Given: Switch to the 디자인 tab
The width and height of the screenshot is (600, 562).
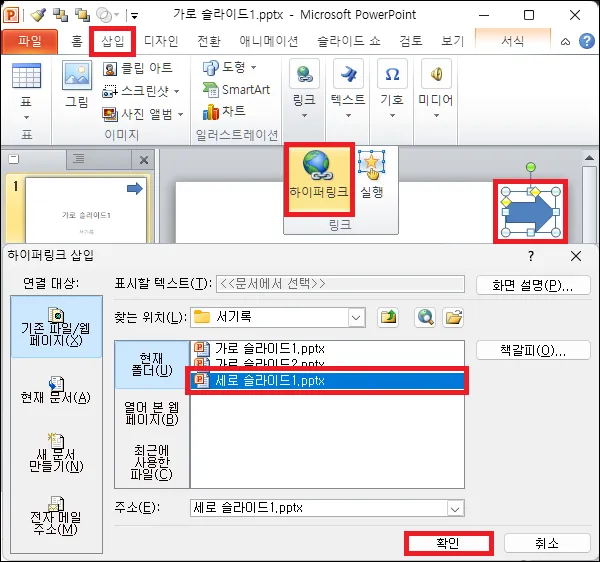Looking at the screenshot, I should click(161, 41).
